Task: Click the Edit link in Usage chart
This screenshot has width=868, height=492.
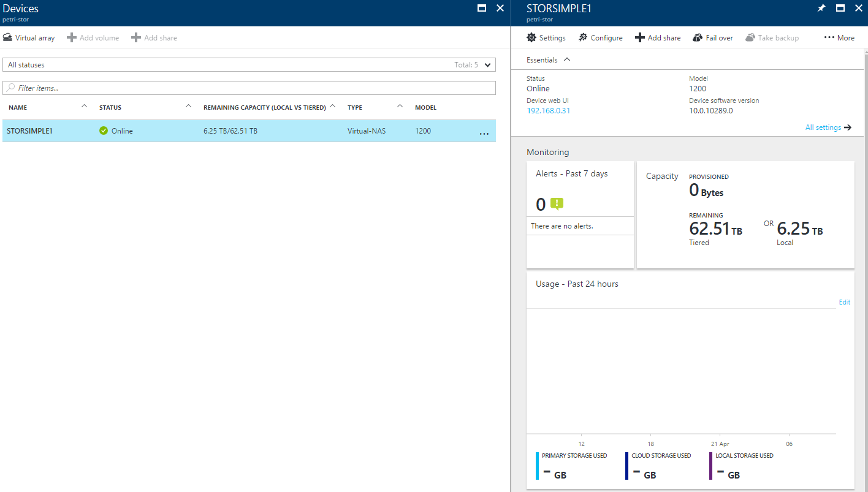Action: click(x=845, y=302)
